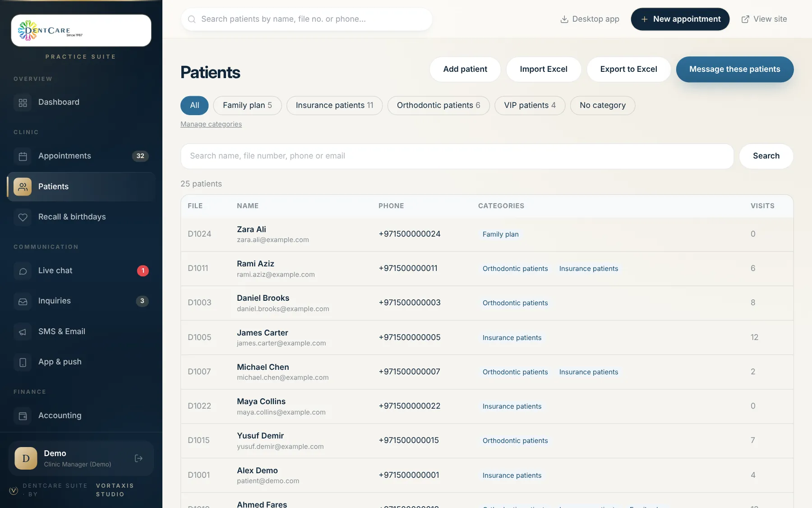
Task: Click the Add patient button
Action: 465,69
